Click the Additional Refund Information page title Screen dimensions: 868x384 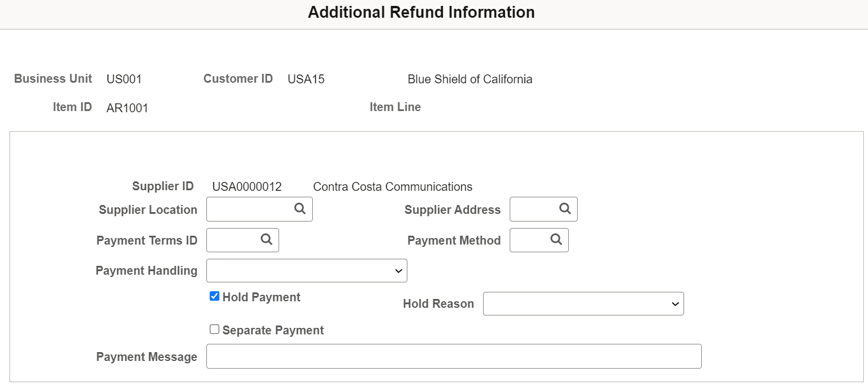tap(421, 12)
